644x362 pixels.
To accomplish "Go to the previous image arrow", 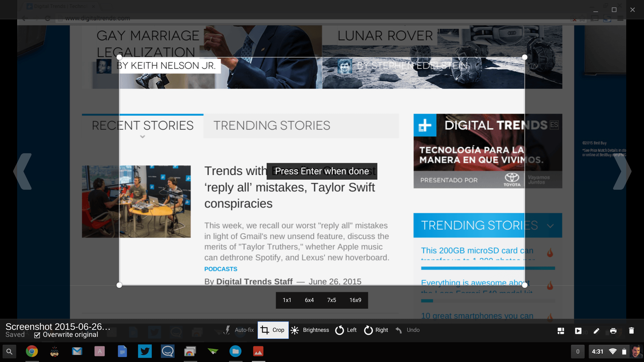I will (x=23, y=172).
